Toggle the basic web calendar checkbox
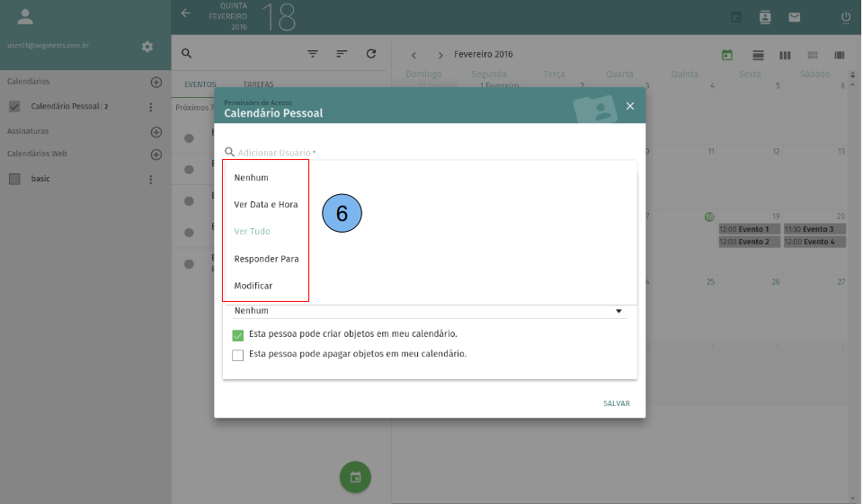The height and width of the screenshot is (504, 863). pyautogui.click(x=14, y=179)
